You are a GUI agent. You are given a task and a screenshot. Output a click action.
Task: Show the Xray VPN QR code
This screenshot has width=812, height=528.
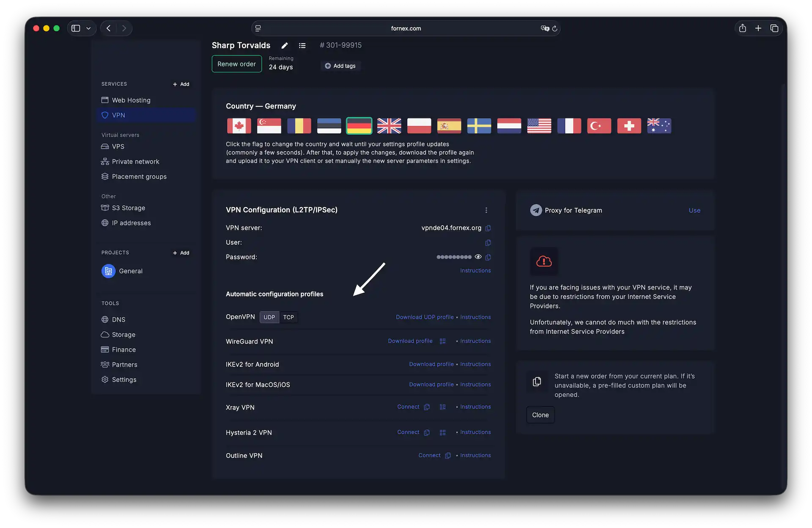(x=442, y=407)
